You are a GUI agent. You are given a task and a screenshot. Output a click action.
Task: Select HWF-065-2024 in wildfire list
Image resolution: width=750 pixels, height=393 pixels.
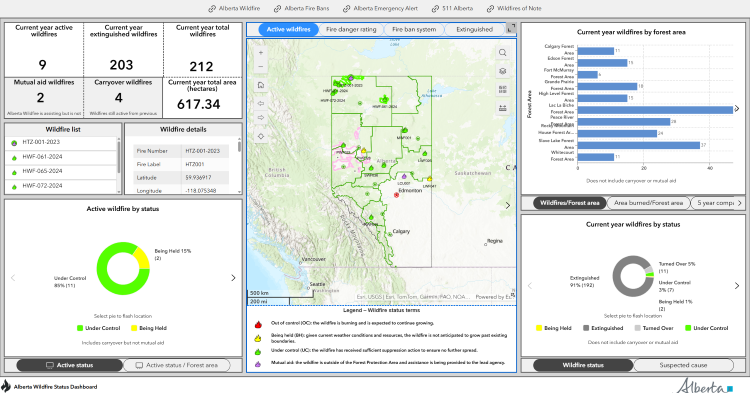click(x=61, y=171)
